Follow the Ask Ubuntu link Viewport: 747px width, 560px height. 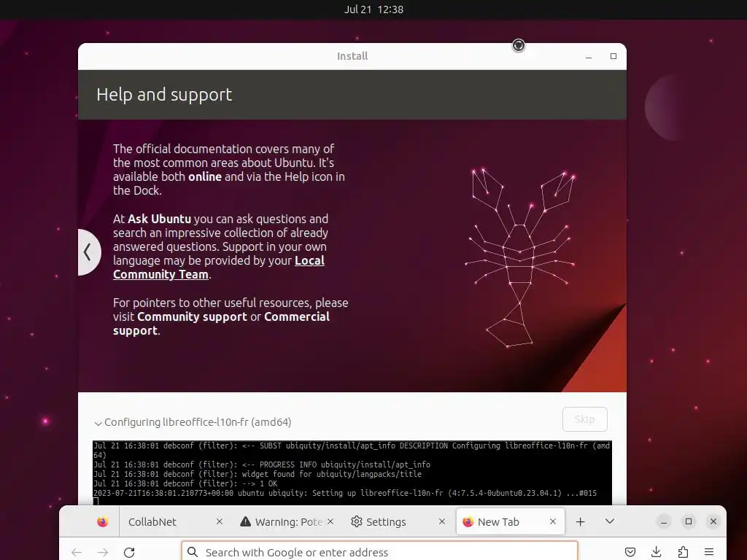click(x=159, y=219)
